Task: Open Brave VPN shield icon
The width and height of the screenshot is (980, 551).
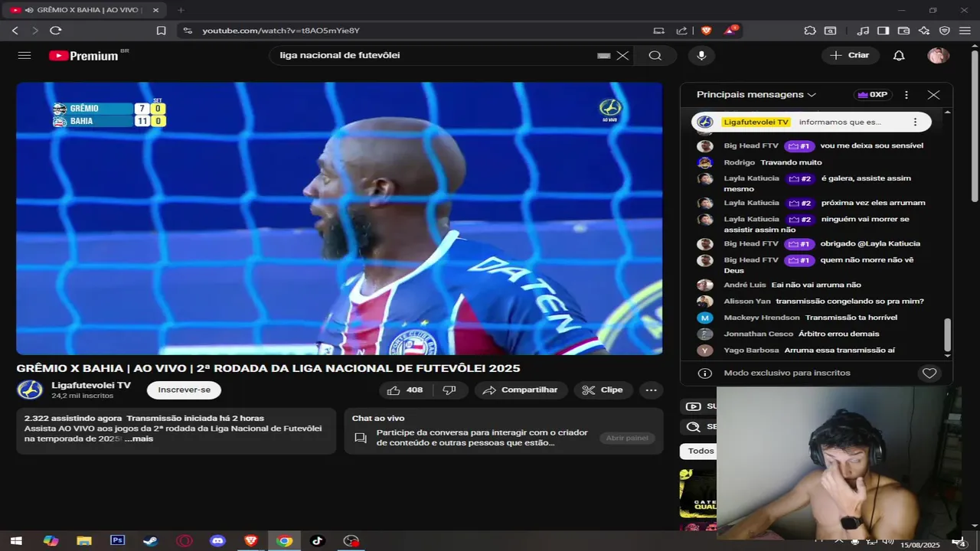Action: tap(945, 31)
